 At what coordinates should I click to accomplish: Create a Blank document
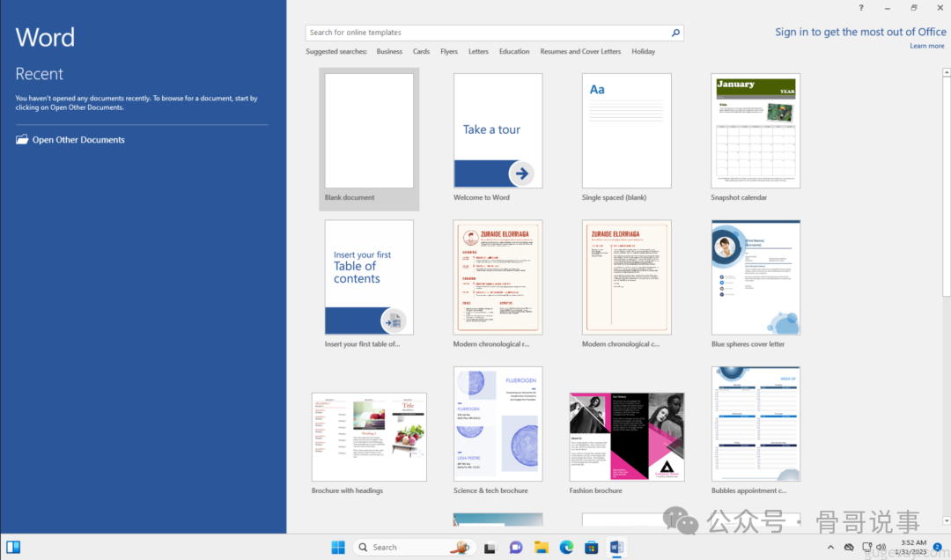[x=369, y=139]
